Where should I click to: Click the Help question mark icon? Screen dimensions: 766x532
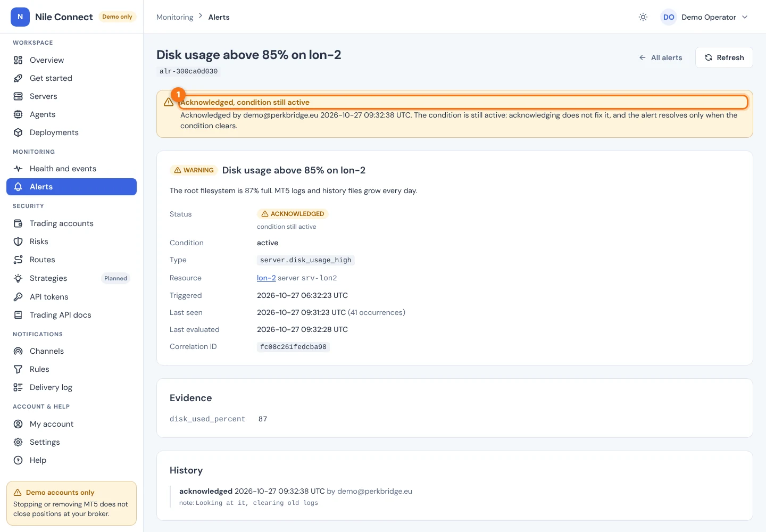[x=18, y=460]
